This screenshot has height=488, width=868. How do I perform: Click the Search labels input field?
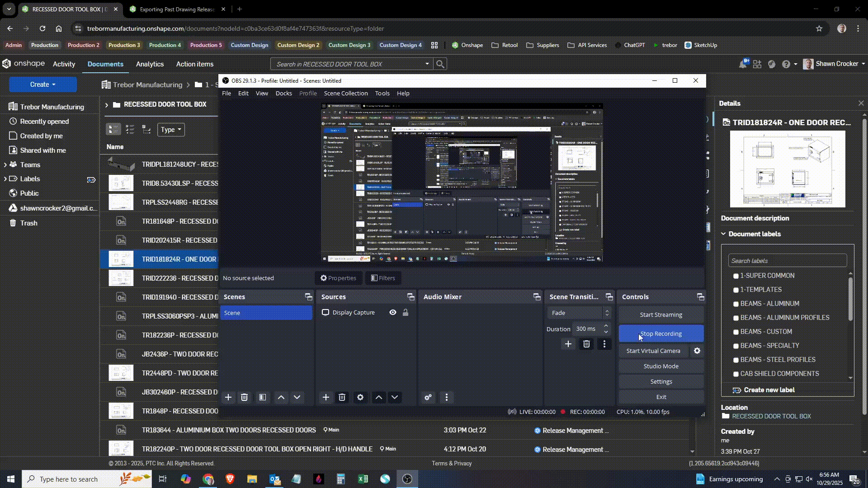[787, 261]
